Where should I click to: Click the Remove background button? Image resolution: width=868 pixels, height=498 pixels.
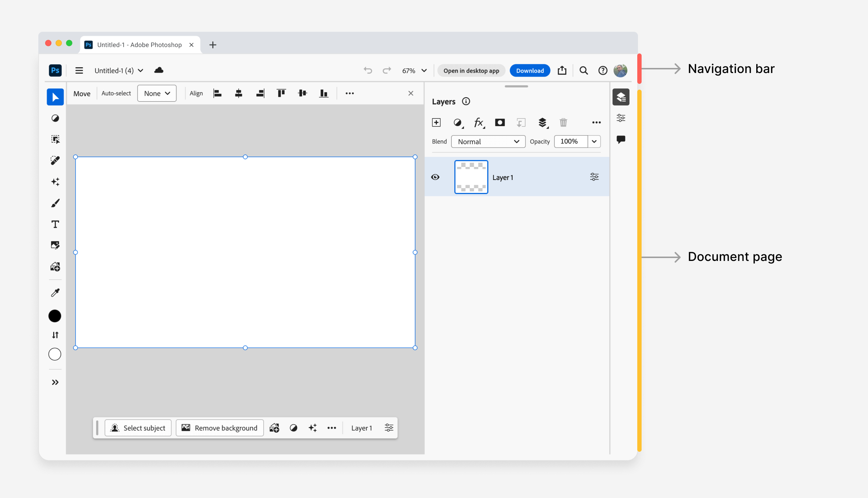220,428
